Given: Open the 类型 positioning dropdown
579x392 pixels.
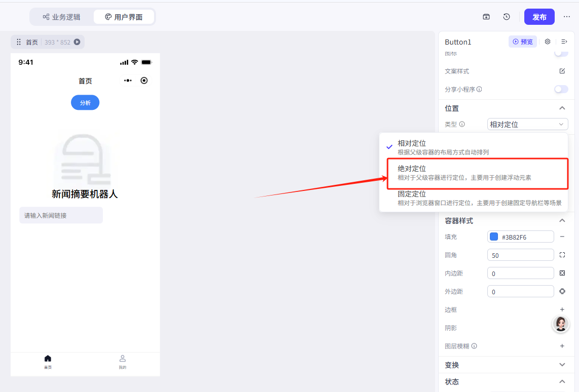Looking at the screenshot, I should pos(527,124).
